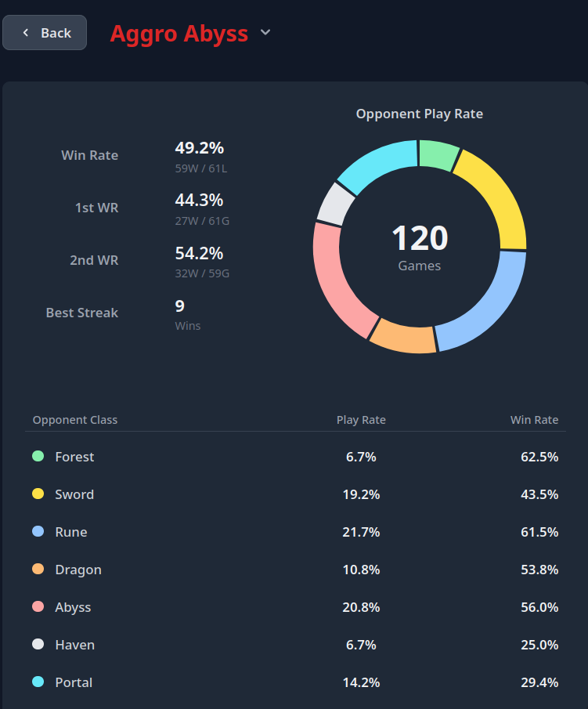Viewport: 588px width, 709px height.
Task: Click the Opponent Class column header
Action: click(x=75, y=420)
